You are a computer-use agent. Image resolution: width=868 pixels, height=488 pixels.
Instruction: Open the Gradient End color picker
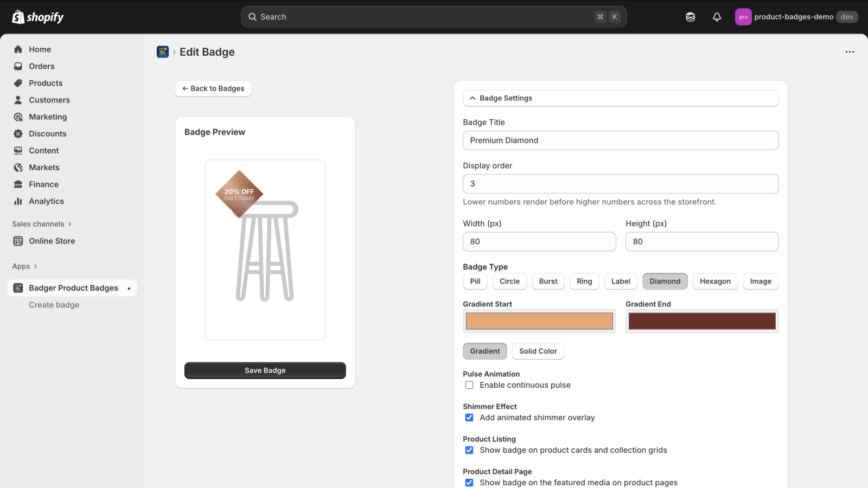701,321
